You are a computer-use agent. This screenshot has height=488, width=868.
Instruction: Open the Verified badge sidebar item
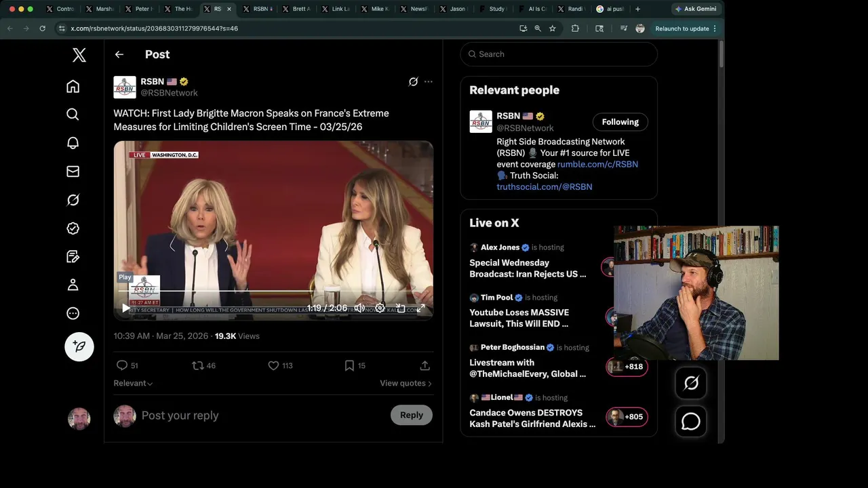(73, 228)
